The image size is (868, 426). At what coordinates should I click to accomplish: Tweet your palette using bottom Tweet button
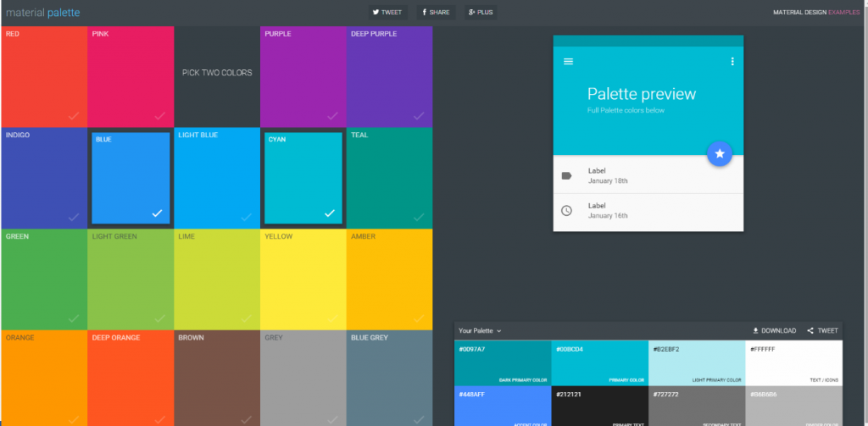click(x=822, y=331)
